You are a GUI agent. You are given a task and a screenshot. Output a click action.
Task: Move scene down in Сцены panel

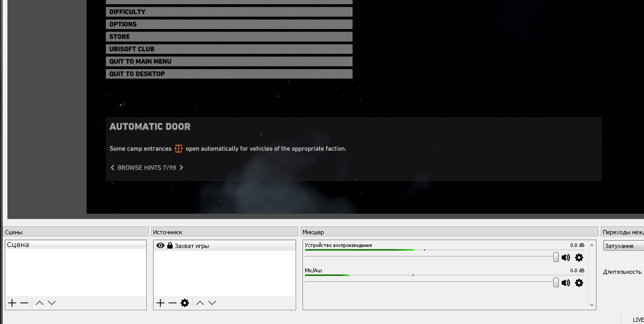coord(52,303)
